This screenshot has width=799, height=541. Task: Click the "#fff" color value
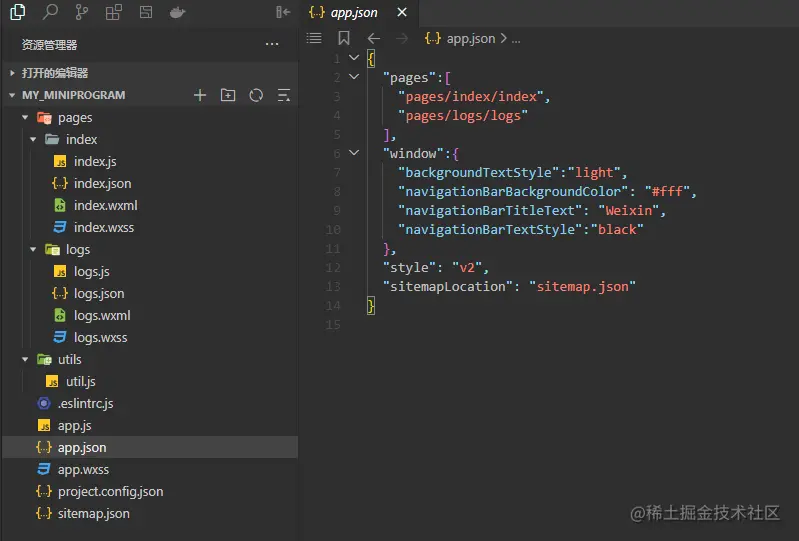coord(668,192)
